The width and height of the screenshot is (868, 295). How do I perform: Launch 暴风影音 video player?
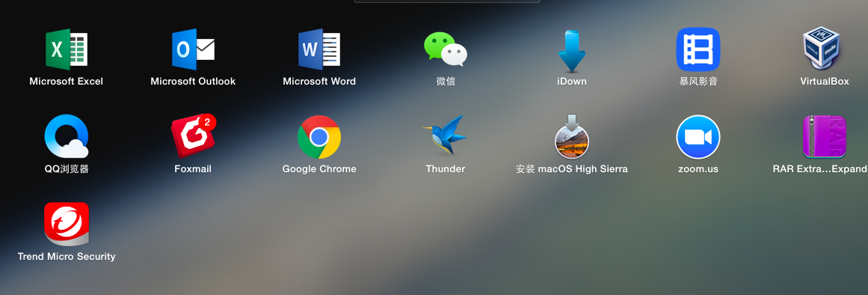pos(698,49)
